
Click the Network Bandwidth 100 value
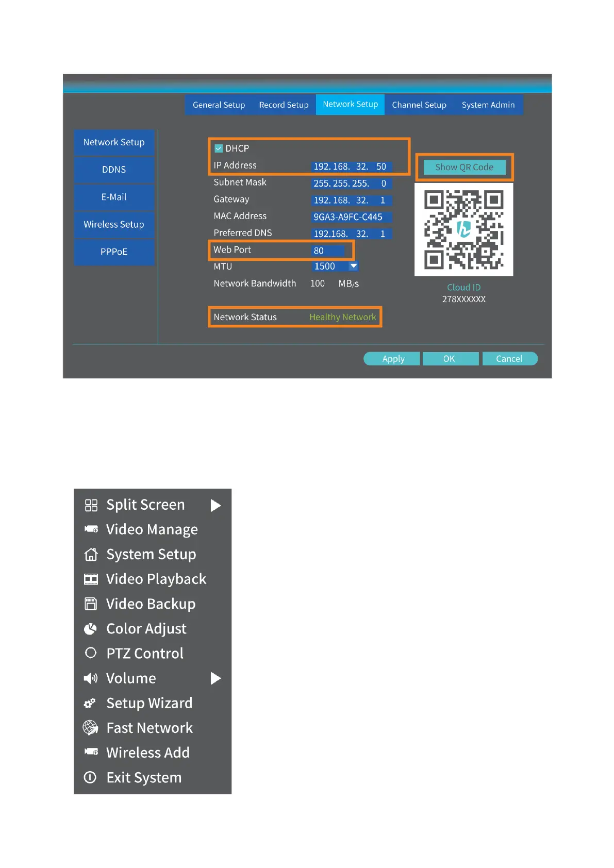[x=318, y=283]
